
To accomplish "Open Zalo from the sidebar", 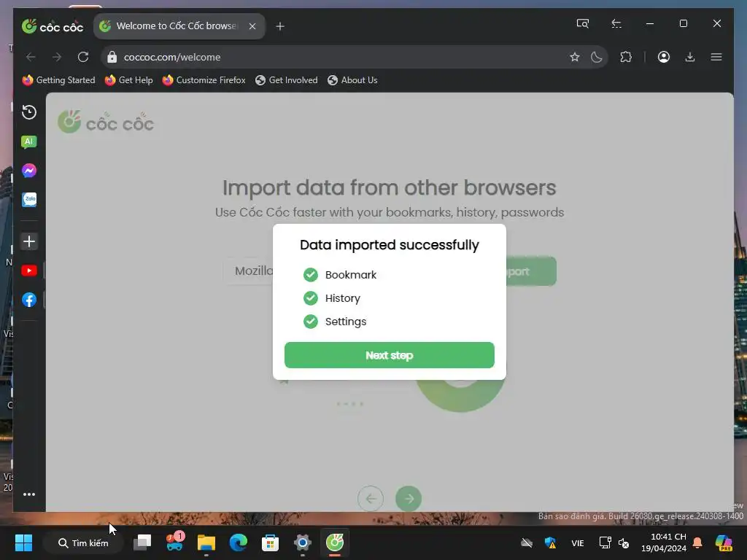I will point(29,200).
